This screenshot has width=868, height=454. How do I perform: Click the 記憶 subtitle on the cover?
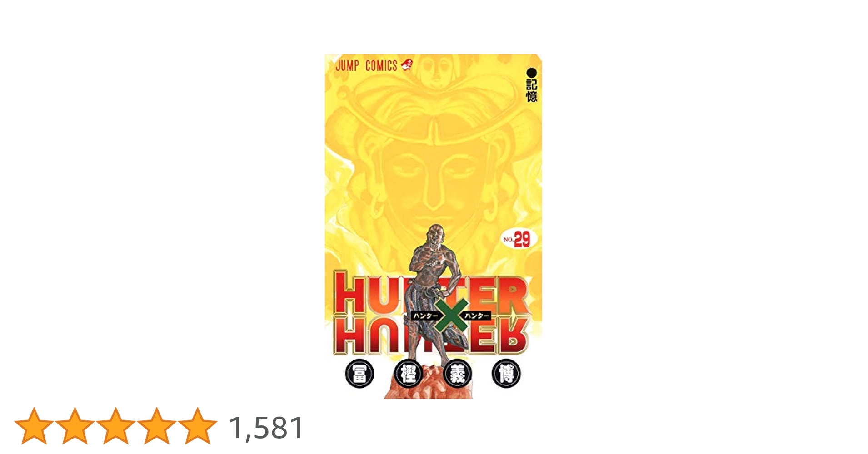click(532, 90)
